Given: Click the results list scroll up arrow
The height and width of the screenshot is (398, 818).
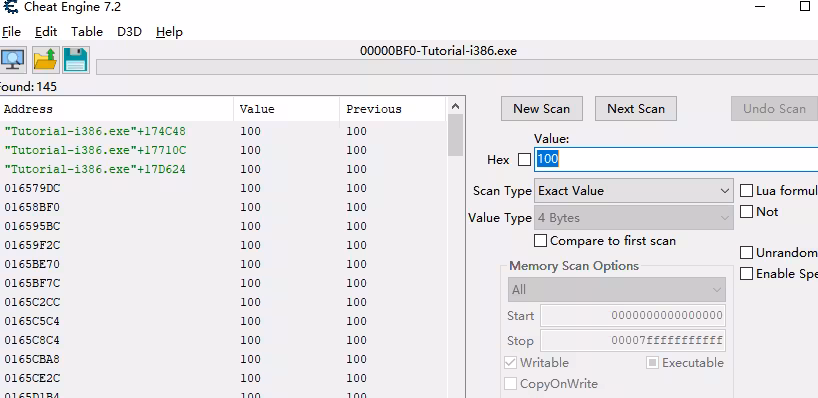Looking at the screenshot, I should tap(455, 106).
